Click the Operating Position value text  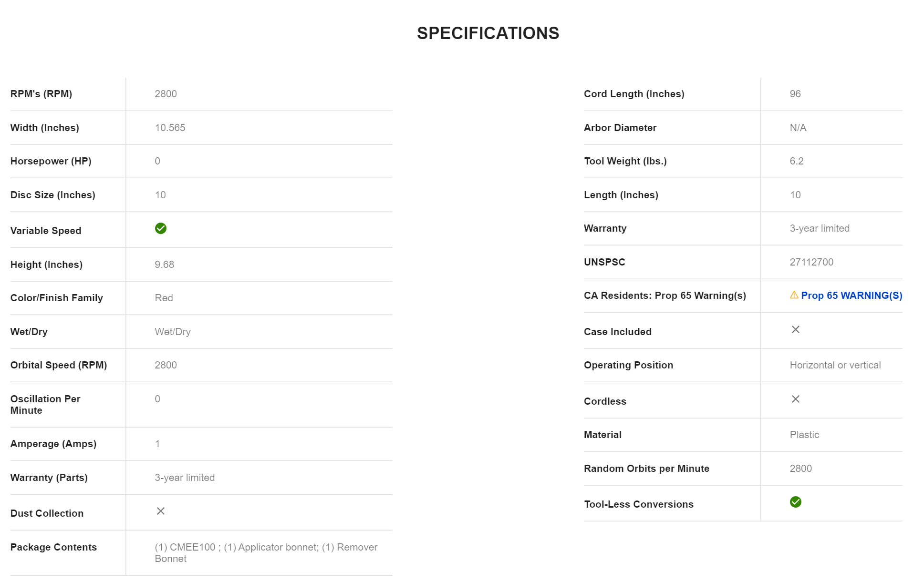(x=835, y=365)
